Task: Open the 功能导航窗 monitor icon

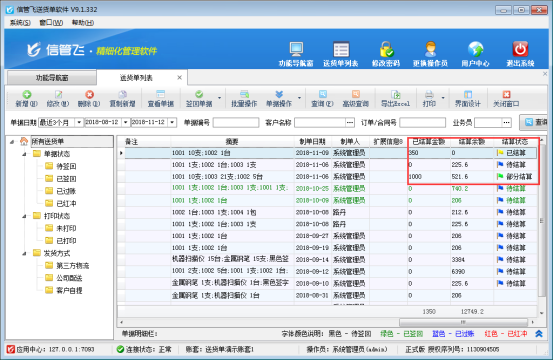Action: pos(296,49)
